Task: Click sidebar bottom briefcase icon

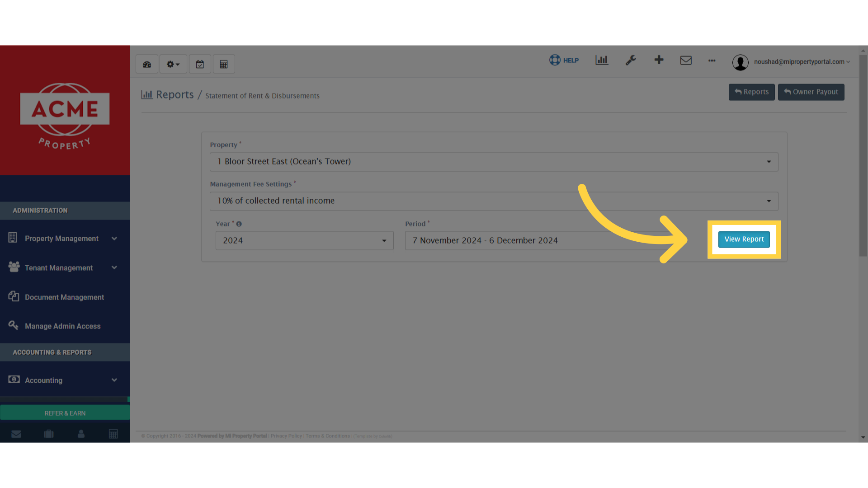Action: [49, 434]
